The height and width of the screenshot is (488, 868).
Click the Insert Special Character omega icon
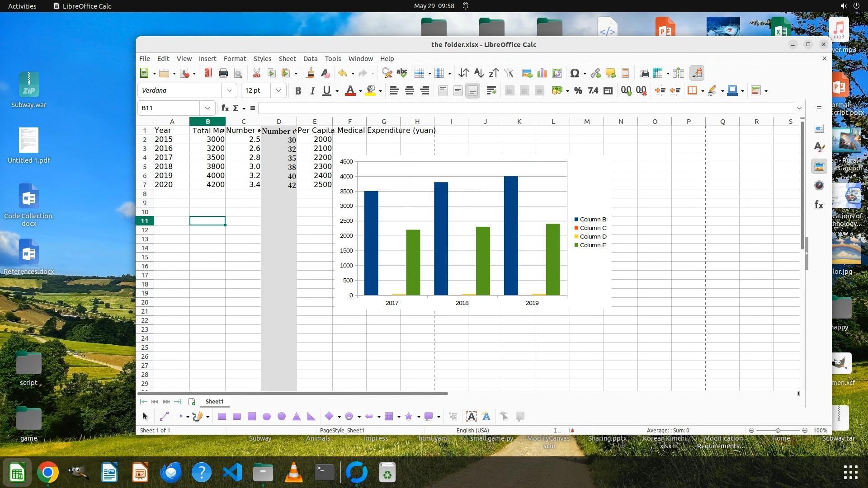574,73
